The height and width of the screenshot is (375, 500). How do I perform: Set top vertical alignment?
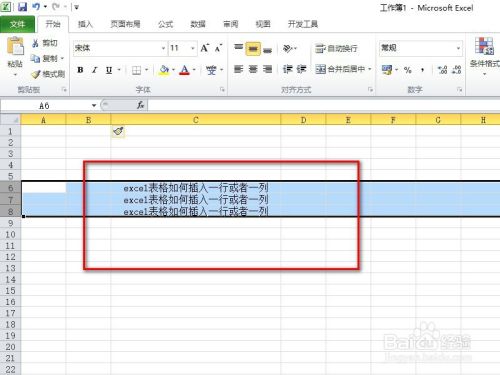(x=238, y=49)
